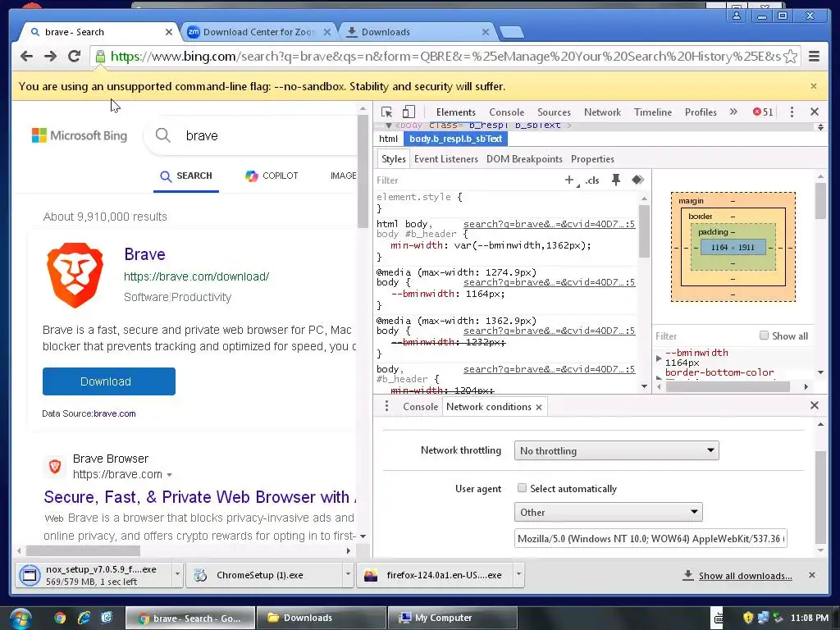Expand more DevTools panels chevron
Viewport: 840px width, 630px height.
tap(733, 112)
